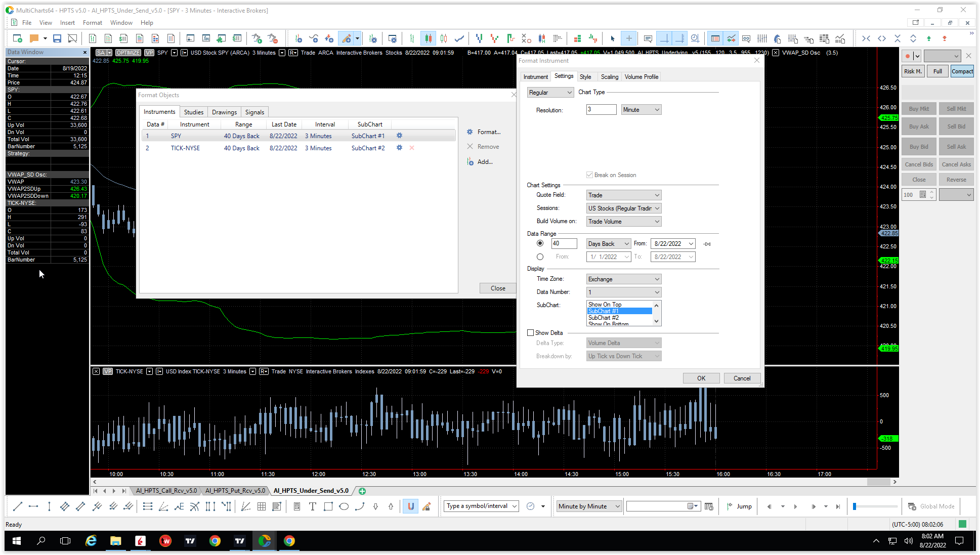Select the rectangle drawing tool

pos(328,506)
